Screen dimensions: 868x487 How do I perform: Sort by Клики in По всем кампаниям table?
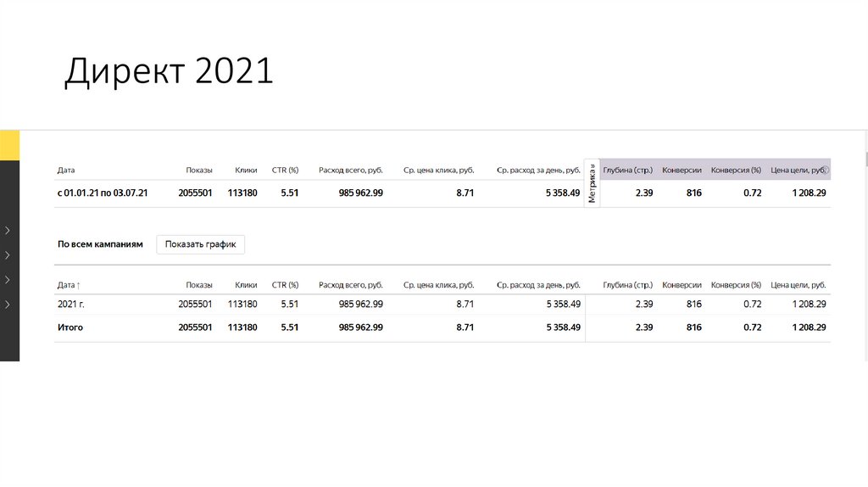point(246,285)
